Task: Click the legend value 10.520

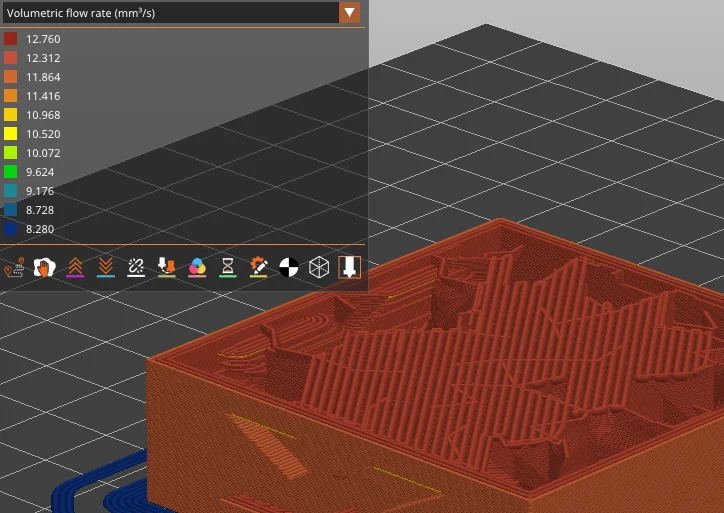Action: [x=43, y=134]
